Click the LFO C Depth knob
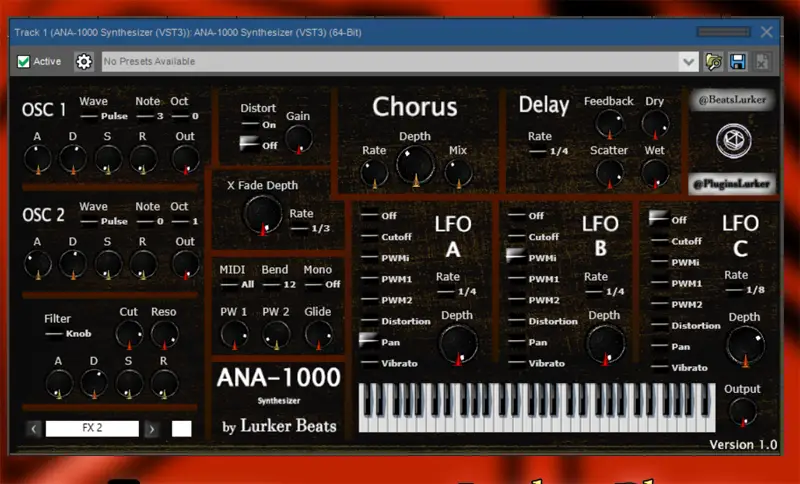Viewport: 800px width, 484px height. click(x=745, y=346)
